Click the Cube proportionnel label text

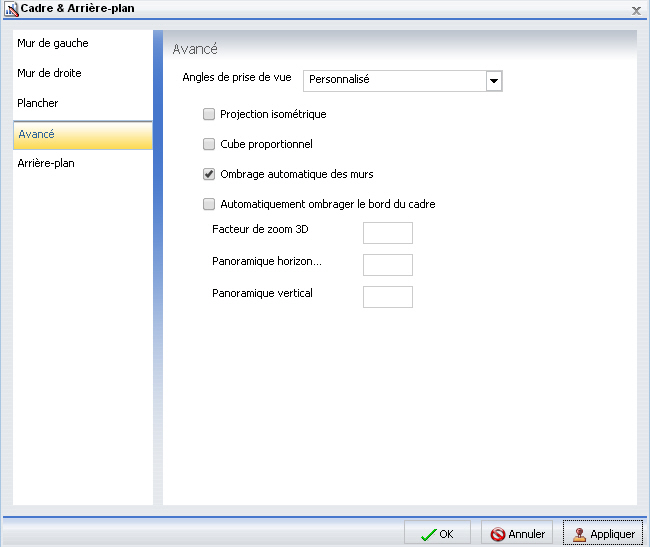point(266,144)
